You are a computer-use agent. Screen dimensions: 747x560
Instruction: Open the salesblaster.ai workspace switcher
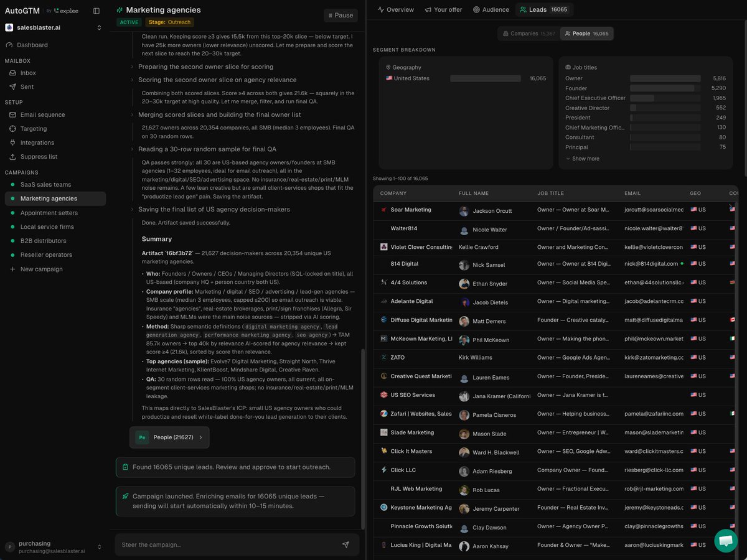pos(53,27)
